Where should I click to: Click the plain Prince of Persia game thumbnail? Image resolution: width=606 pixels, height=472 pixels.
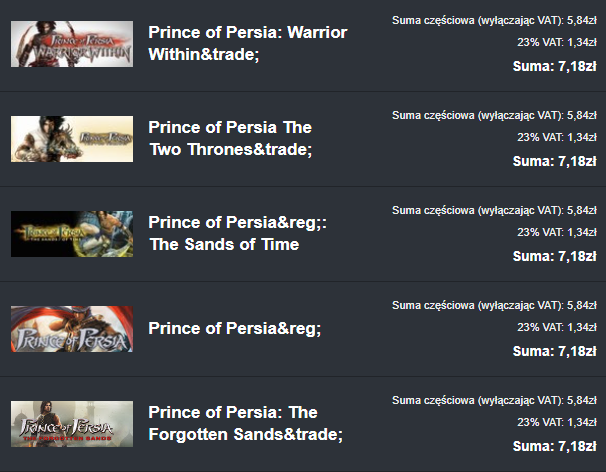point(71,328)
